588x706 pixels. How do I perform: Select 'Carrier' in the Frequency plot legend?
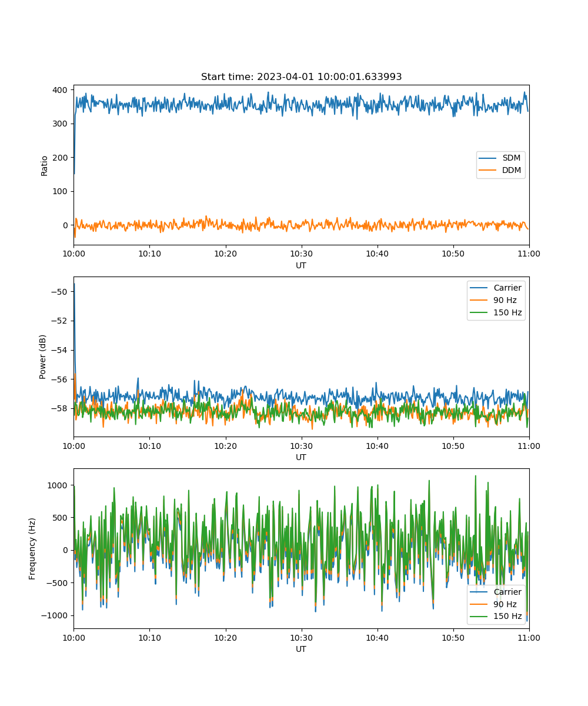tap(507, 592)
